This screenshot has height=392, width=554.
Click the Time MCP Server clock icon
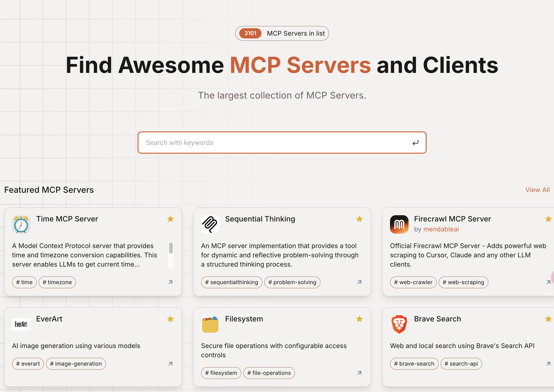tap(21, 224)
